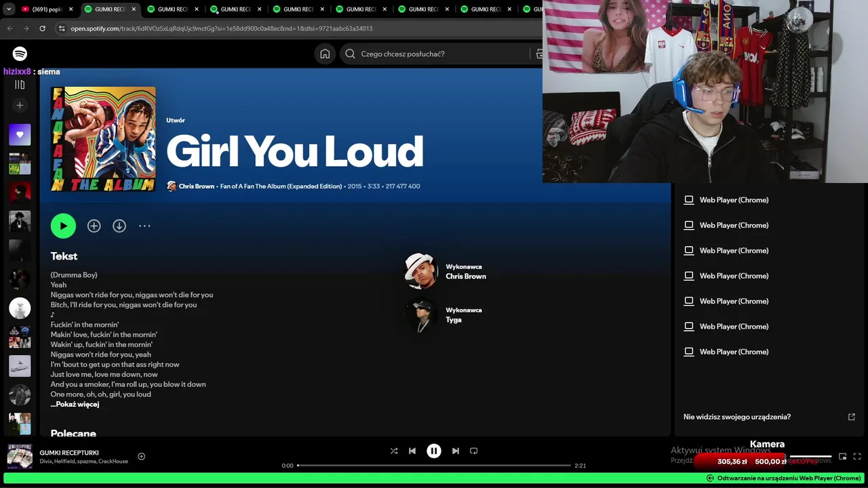Enter full screen via the corner arrows icon
The width and height of the screenshot is (868, 488).
click(857, 457)
